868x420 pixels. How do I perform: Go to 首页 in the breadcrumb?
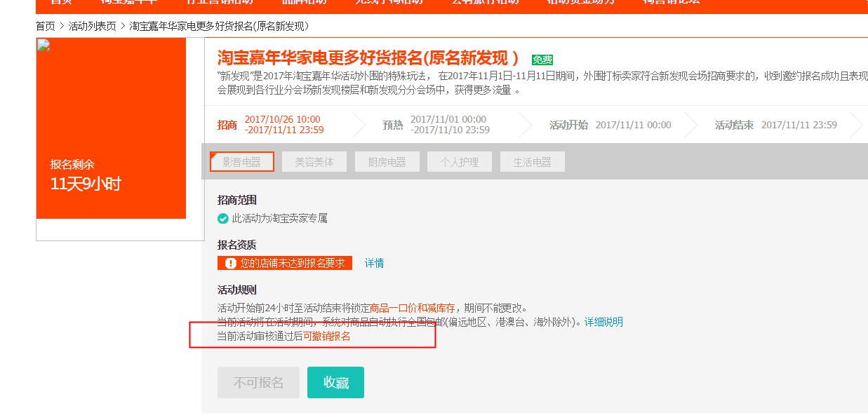pyautogui.click(x=46, y=26)
